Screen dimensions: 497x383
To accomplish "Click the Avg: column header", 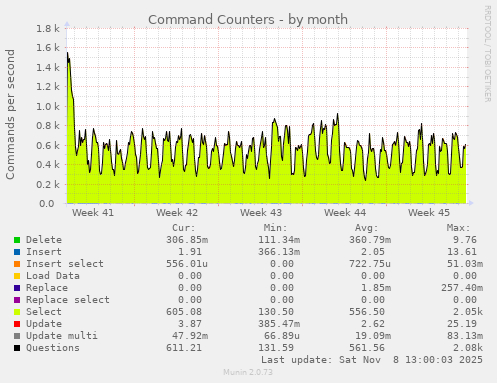I will pyautogui.click(x=367, y=228).
